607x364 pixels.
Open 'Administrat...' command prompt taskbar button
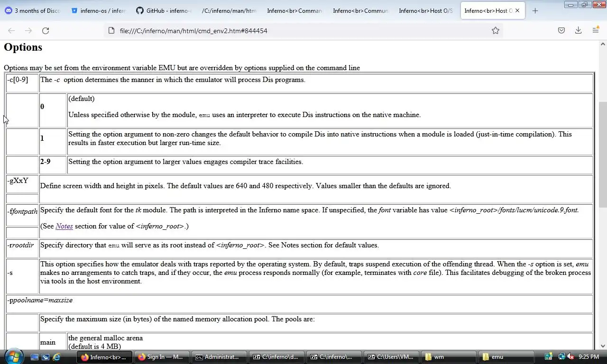click(x=219, y=357)
